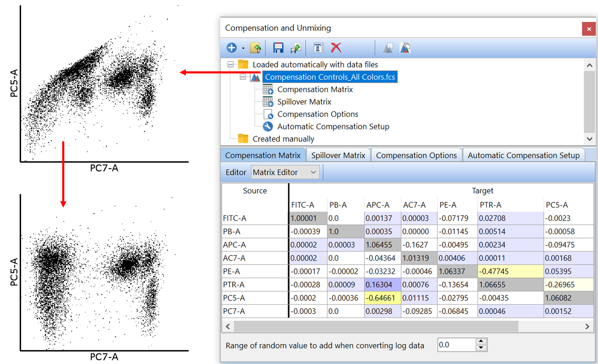Select the Created manually folder
This screenshot has height=364, width=598.
[x=283, y=139]
